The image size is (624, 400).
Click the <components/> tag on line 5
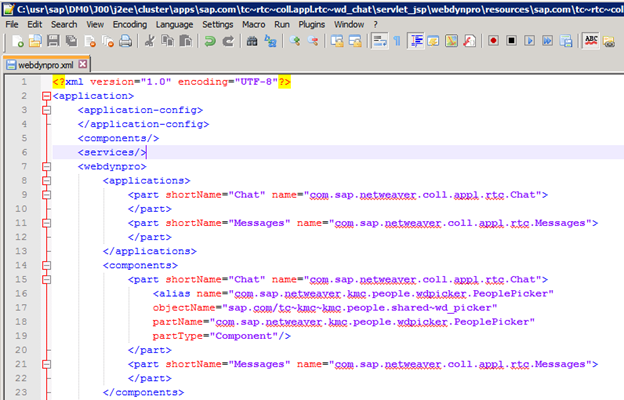[x=118, y=139]
